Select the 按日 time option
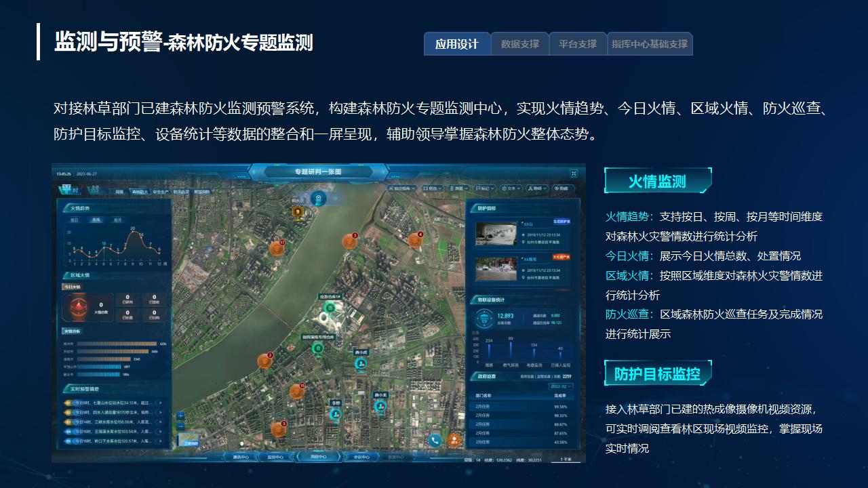 [x=75, y=220]
